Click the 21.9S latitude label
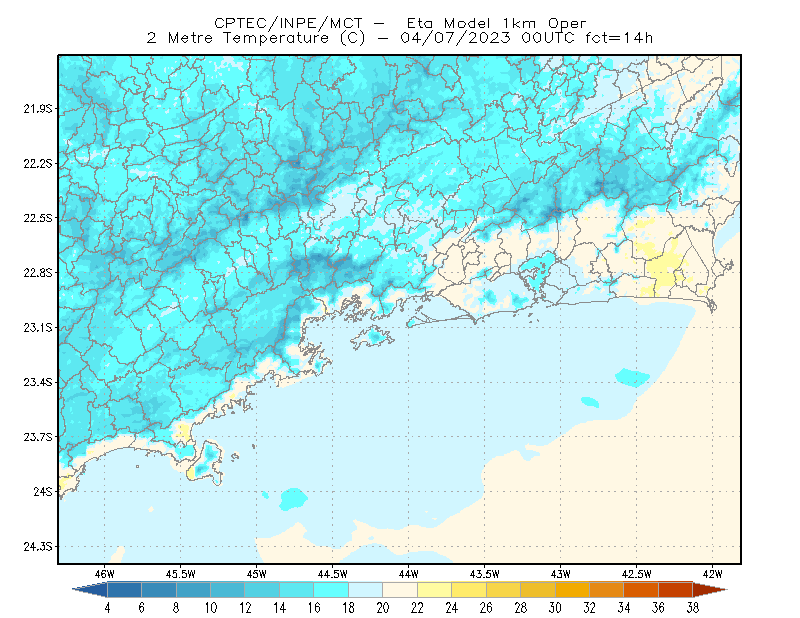800x618 pixels. tap(38, 109)
